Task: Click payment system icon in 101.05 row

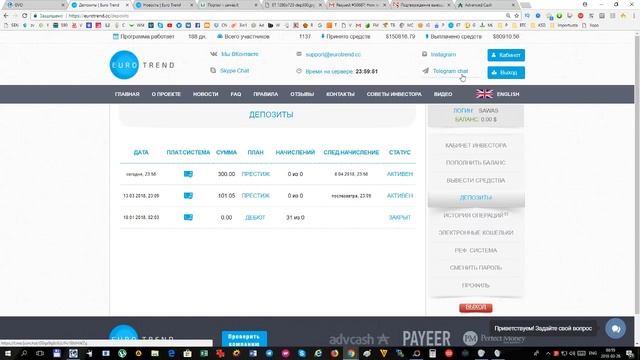Action: (188, 196)
